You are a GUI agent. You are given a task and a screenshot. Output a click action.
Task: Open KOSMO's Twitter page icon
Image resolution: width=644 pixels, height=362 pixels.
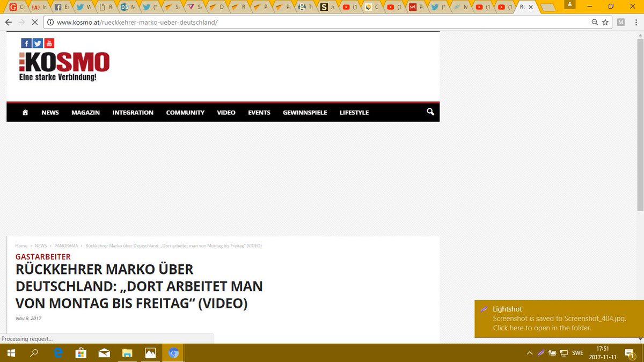[x=38, y=44]
